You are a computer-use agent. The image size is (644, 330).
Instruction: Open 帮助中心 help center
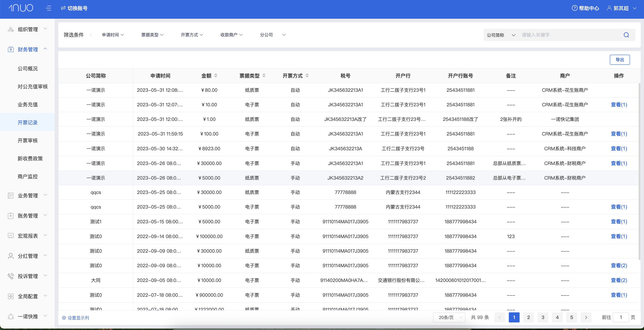click(585, 8)
